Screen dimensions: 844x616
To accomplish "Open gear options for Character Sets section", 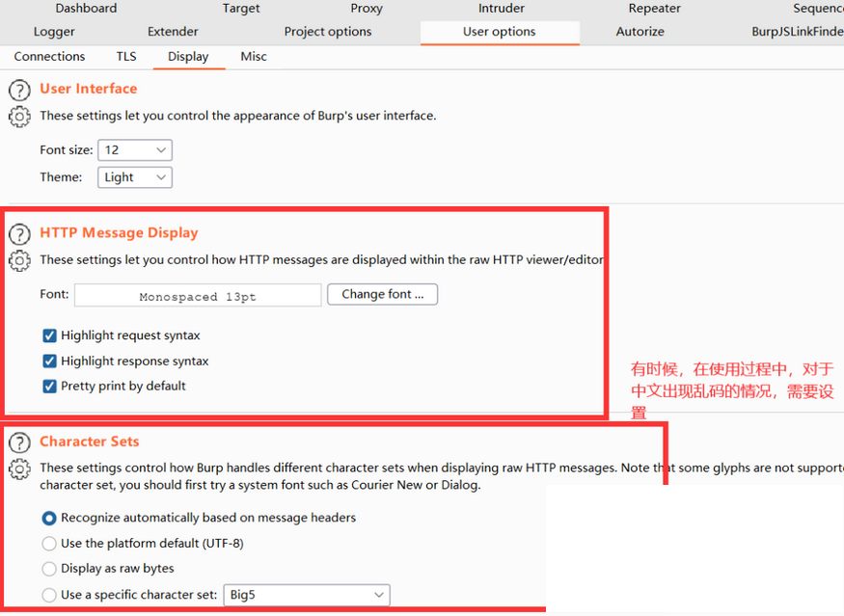I will [19, 469].
